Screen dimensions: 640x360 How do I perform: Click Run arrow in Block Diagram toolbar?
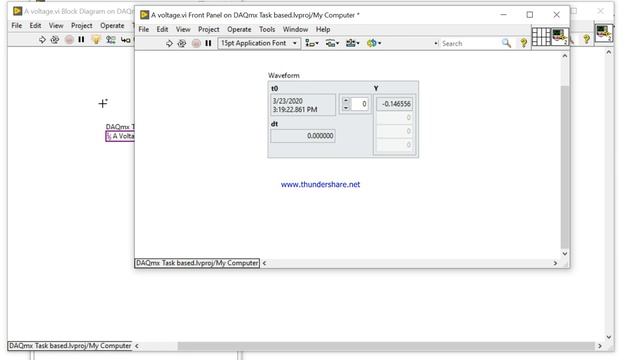[x=42, y=40]
